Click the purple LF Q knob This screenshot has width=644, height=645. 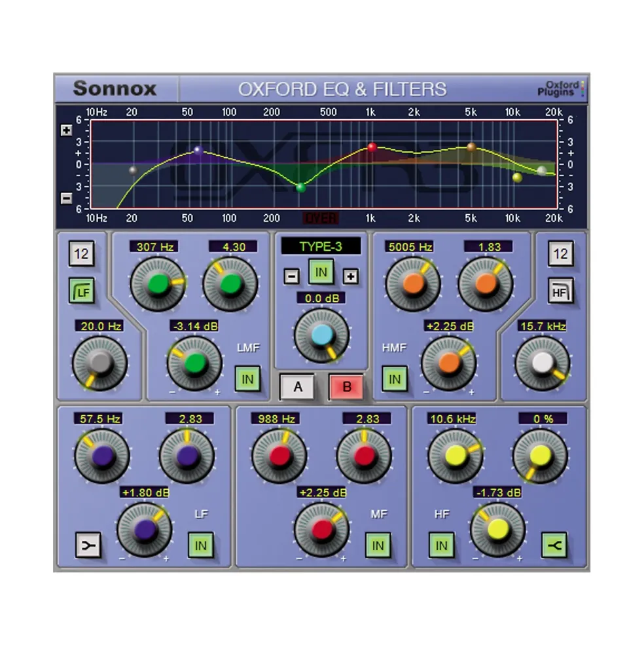click(x=187, y=456)
